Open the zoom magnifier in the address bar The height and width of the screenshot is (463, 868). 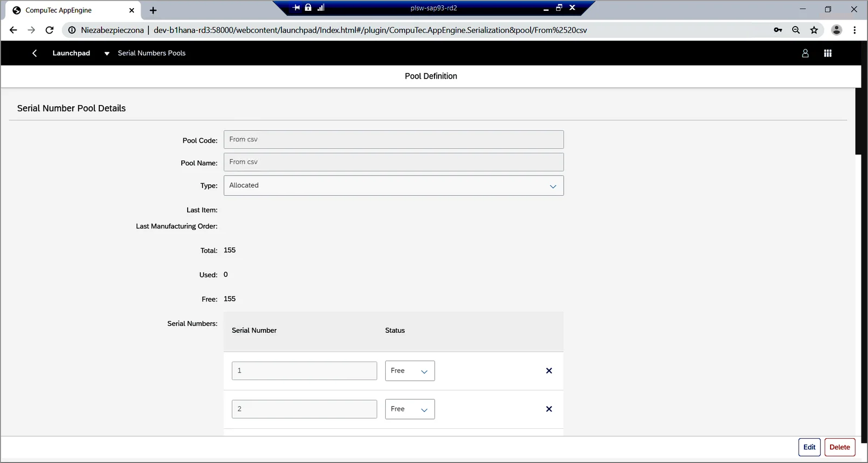point(796,30)
